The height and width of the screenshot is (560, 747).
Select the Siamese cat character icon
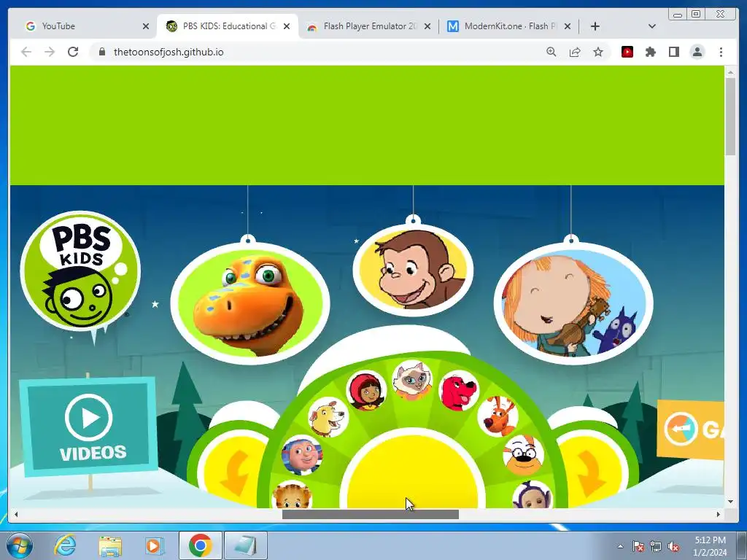(x=412, y=379)
